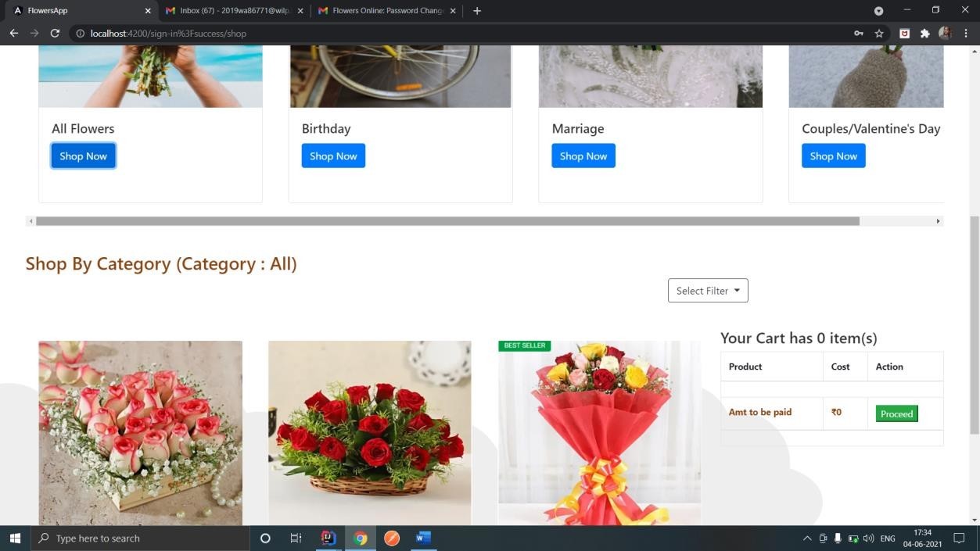The image size is (980, 551).
Task: Click the Proceed button in the cart
Action: (x=896, y=413)
